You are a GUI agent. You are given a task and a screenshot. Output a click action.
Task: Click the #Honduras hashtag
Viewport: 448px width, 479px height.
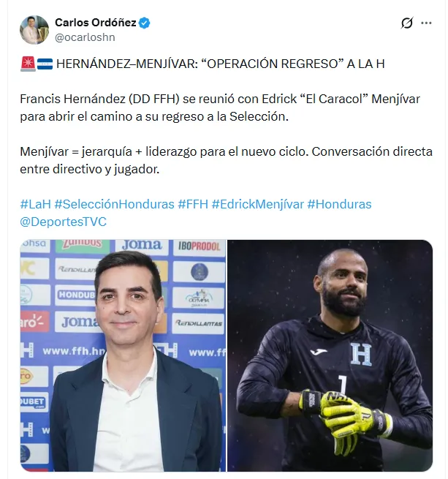coord(339,204)
